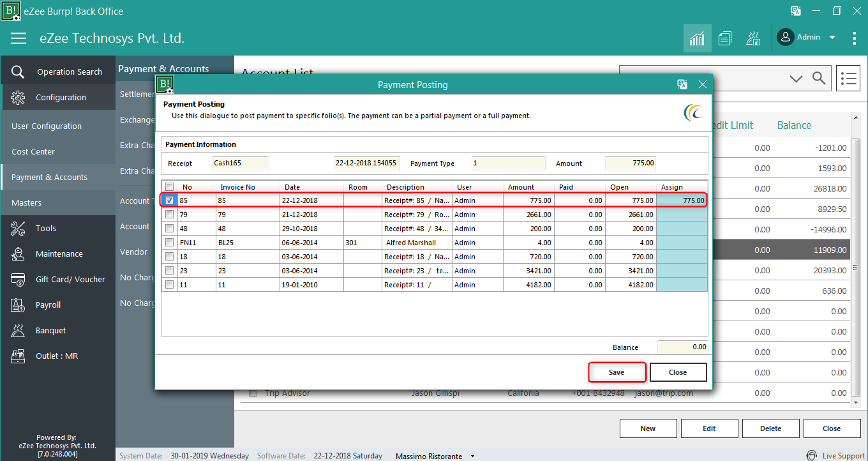868x461 pixels.
Task: Check the checkbox for invoice 23
Action: pos(169,271)
